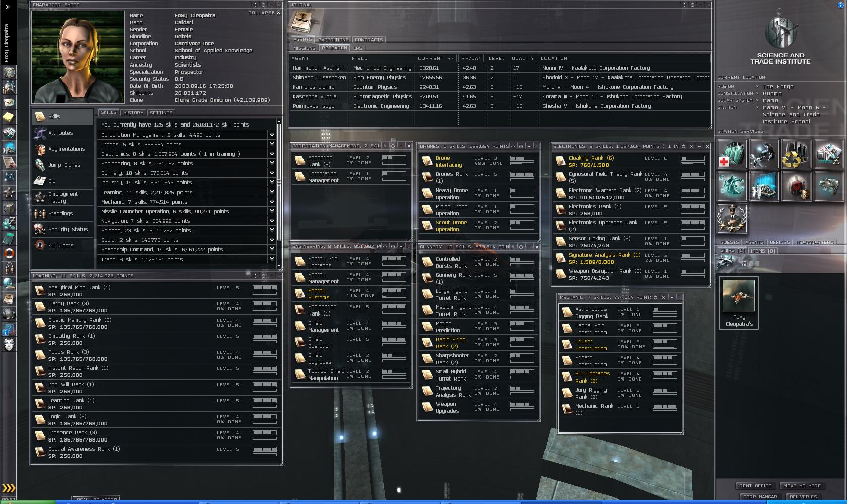Expand the Science skill group arrow
This screenshot has height=504, width=847.
272,230
